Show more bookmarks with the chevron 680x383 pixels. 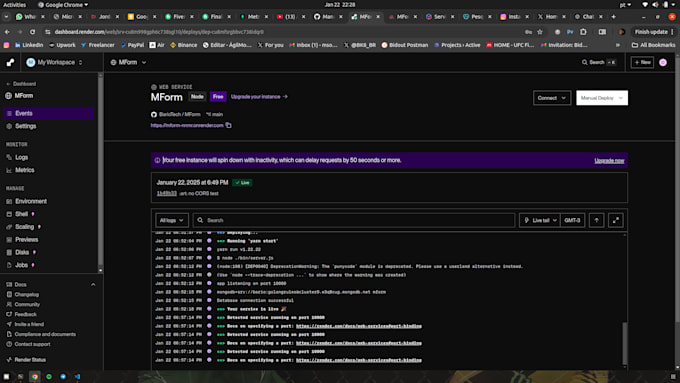(618, 45)
